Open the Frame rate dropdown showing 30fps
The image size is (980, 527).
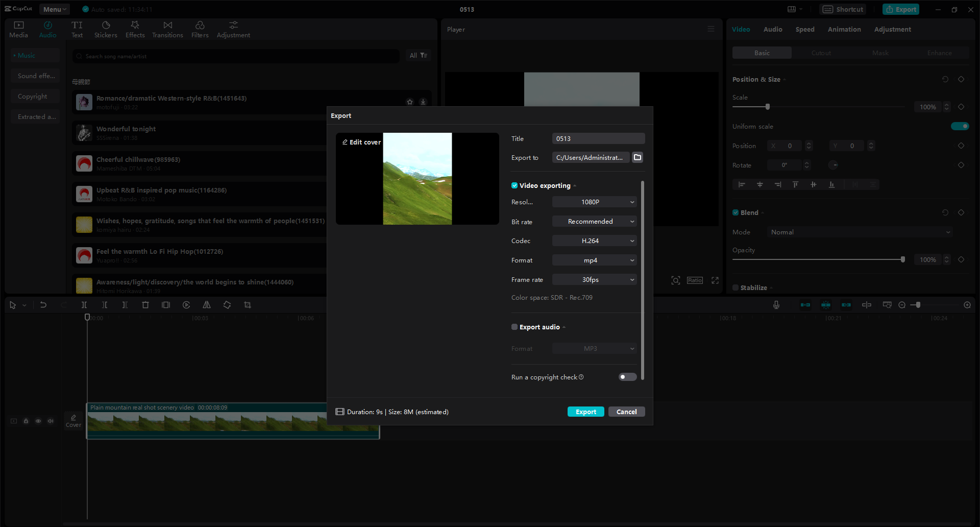(x=594, y=279)
